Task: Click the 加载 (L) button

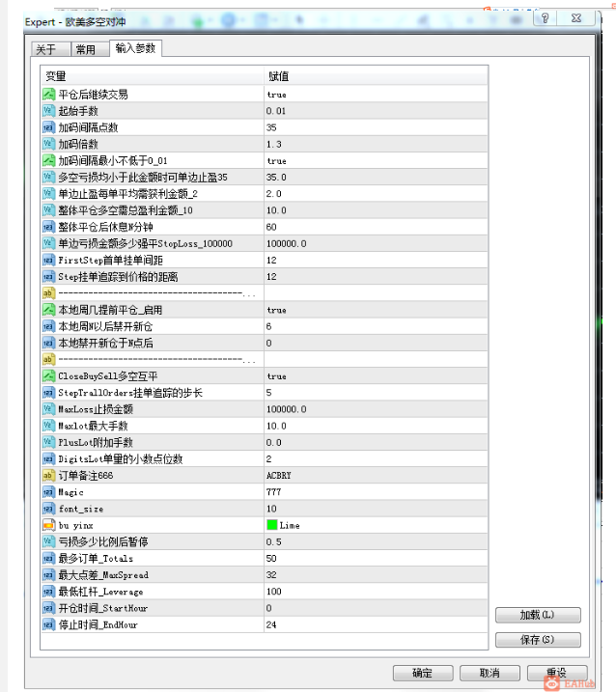Action: (538, 615)
